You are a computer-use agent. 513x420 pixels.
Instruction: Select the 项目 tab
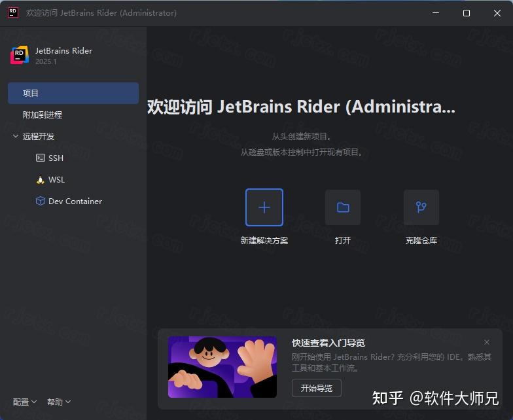[73, 93]
